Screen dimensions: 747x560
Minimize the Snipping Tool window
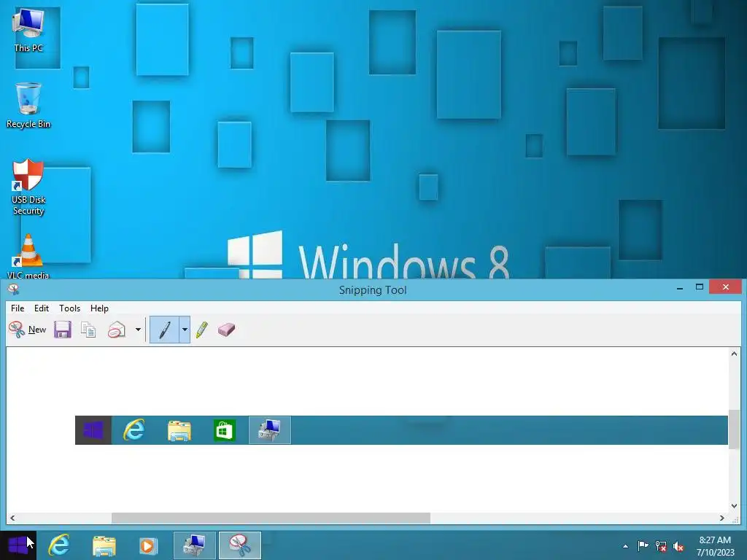680,287
